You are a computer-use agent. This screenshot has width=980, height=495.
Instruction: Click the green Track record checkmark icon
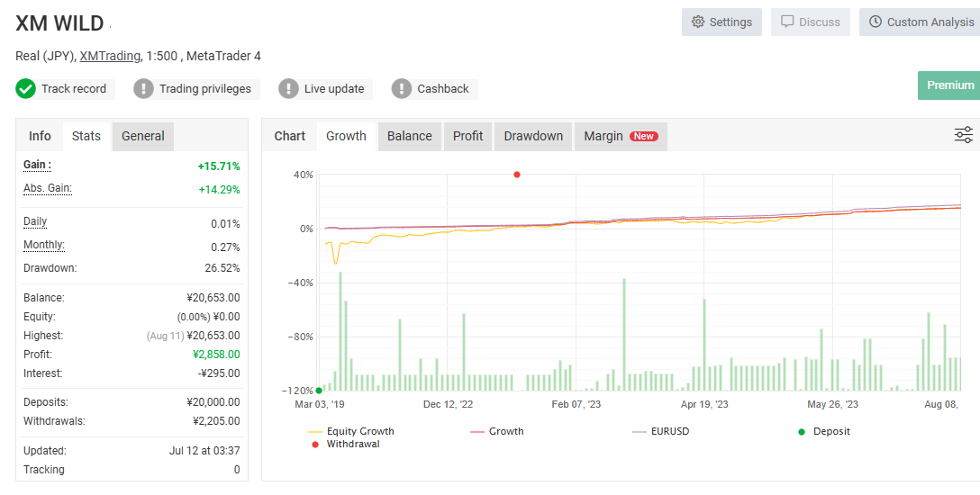(25, 88)
